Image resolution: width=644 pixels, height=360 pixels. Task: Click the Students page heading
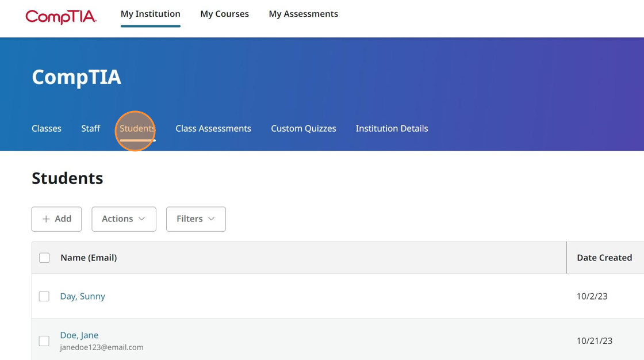click(67, 178)
